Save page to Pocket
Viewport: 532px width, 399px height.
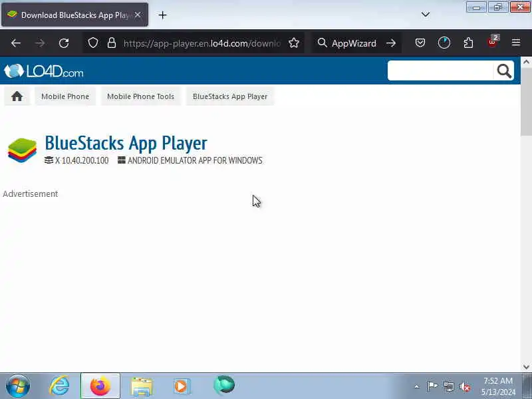pos(420,43)
